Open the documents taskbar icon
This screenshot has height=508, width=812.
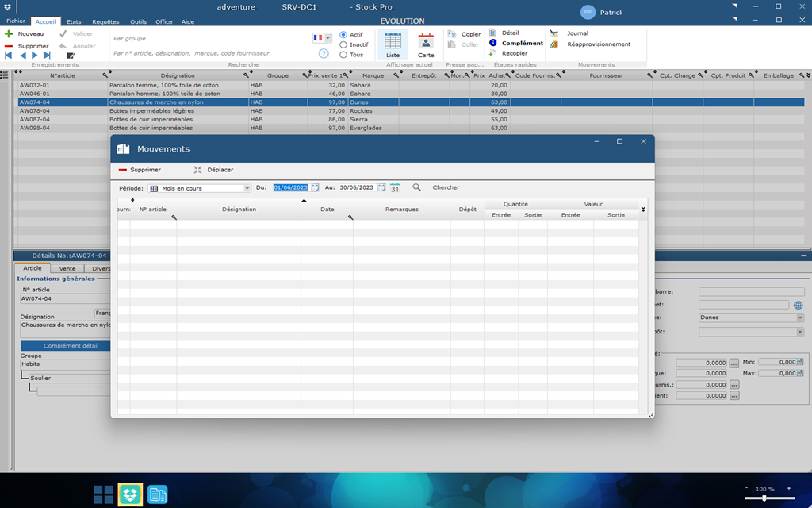(x=158, y=495)
